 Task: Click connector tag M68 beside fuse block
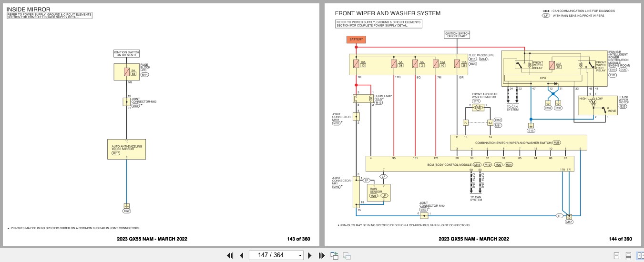tap(473, 64)
